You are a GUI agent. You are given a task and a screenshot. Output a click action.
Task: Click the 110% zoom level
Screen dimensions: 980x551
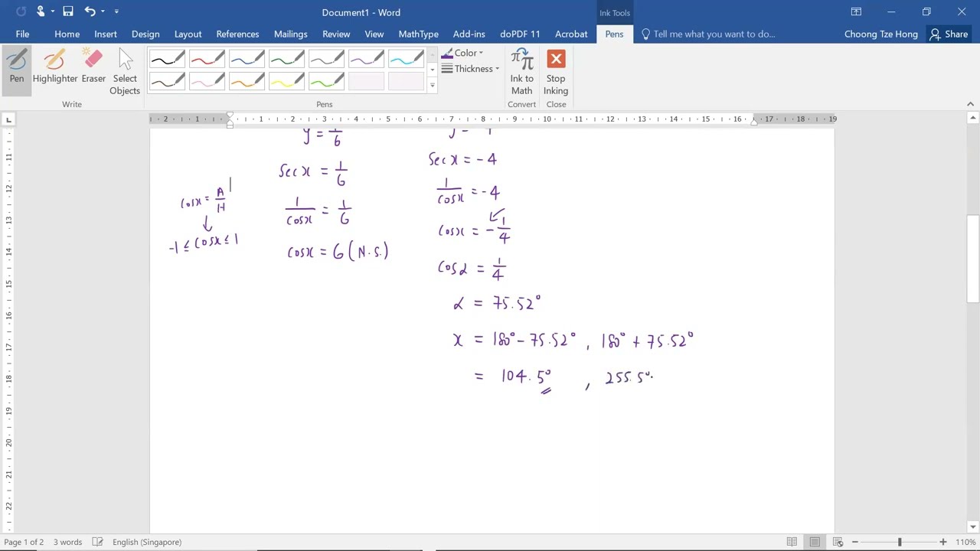[x=965, y=542]
